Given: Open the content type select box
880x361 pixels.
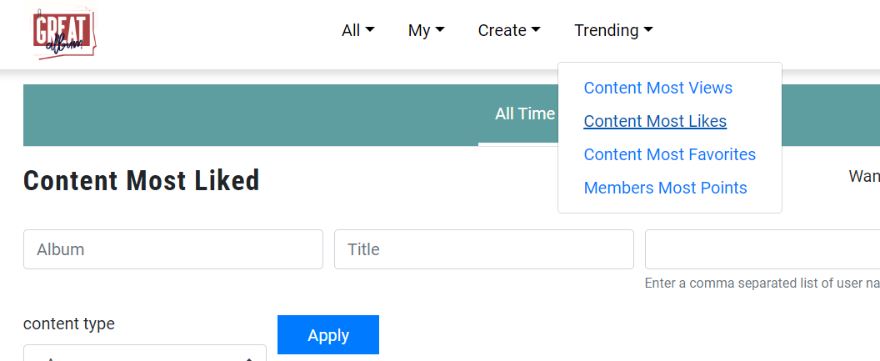Looking at the screenshot, I should coord(145,353).
